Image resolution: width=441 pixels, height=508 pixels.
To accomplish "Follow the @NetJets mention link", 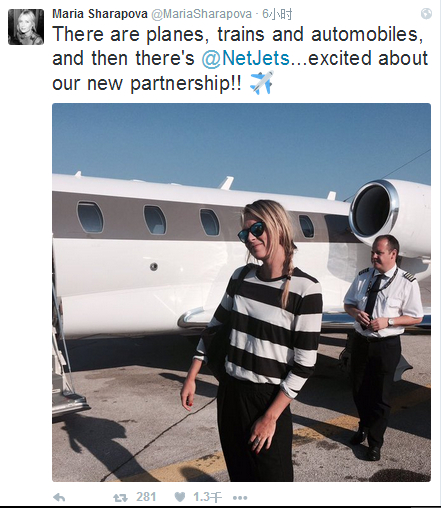I will point(245,58).
